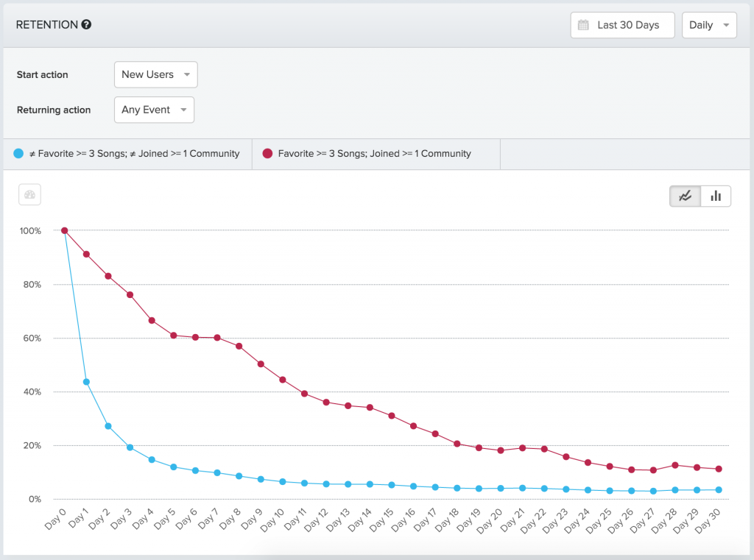Click the red data point at Day 1
The height and width of the screenshot is (560, 754).
pyautogui.click(x=87, y=255)
